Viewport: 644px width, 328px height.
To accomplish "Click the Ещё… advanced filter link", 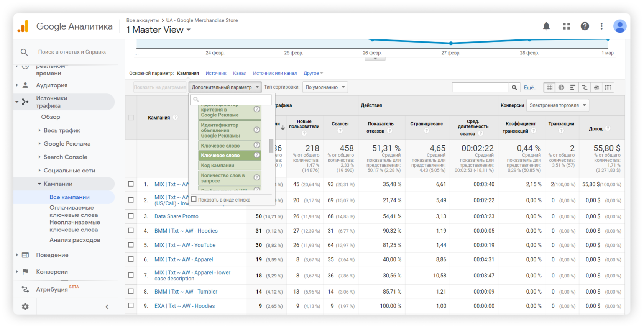I will point(531,88).
